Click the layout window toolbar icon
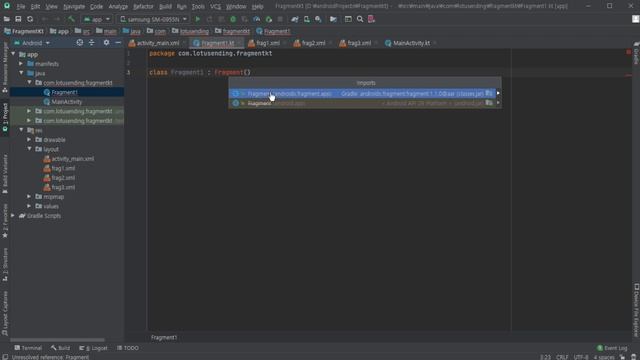Image resolution: width=640 pixels, height=360 pixels. click(348, 19)
